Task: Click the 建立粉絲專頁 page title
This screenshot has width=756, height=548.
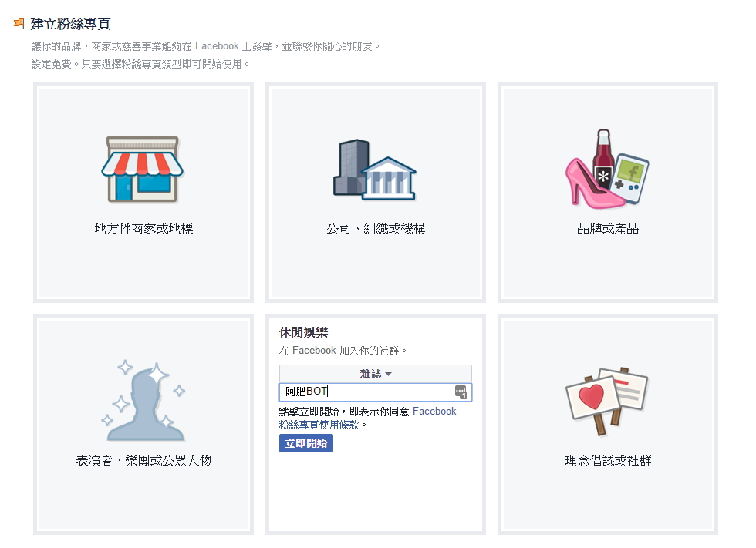Action: point(70,24)
